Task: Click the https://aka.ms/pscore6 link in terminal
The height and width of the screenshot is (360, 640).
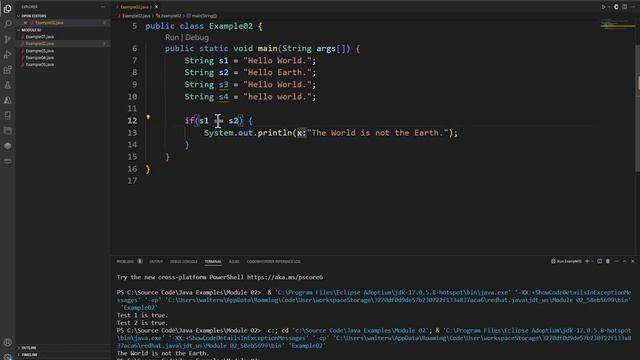Action: point(285,277)
